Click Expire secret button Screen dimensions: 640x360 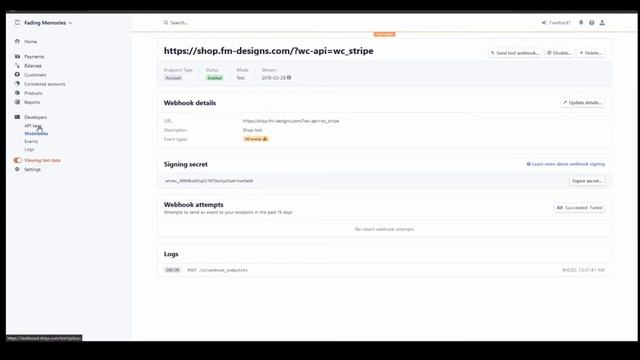pos(587,181)
